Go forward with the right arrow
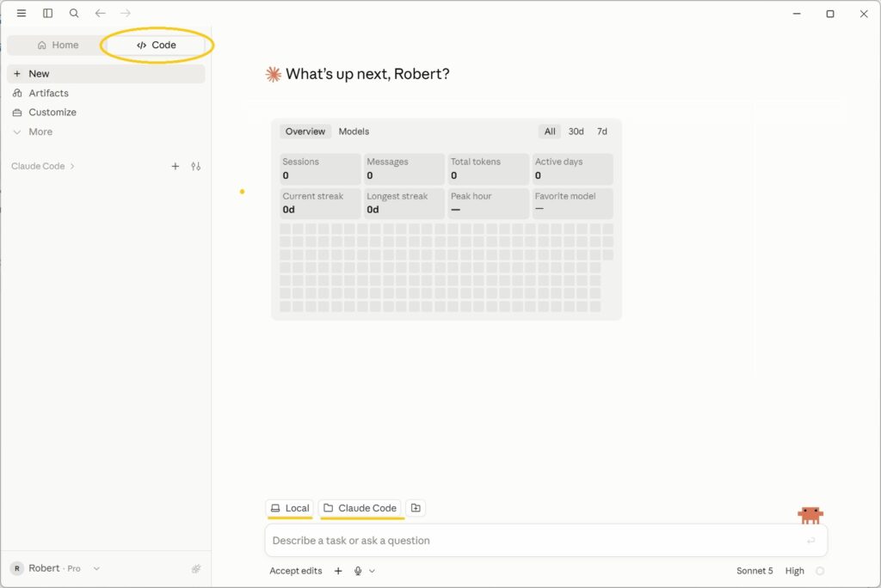The height and width of the screenshot is (588, 881). [x=126, y=13]
